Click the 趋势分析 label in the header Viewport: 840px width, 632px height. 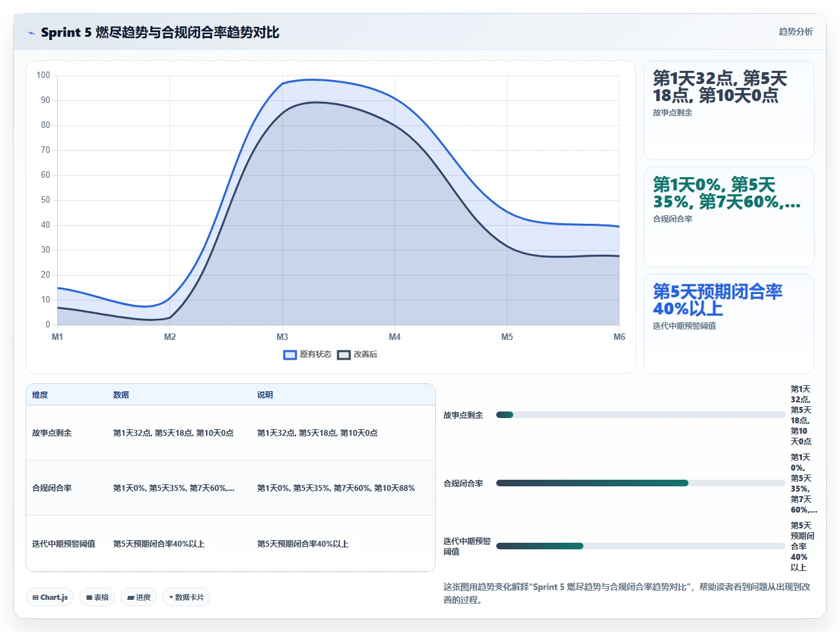coord(795,32)
